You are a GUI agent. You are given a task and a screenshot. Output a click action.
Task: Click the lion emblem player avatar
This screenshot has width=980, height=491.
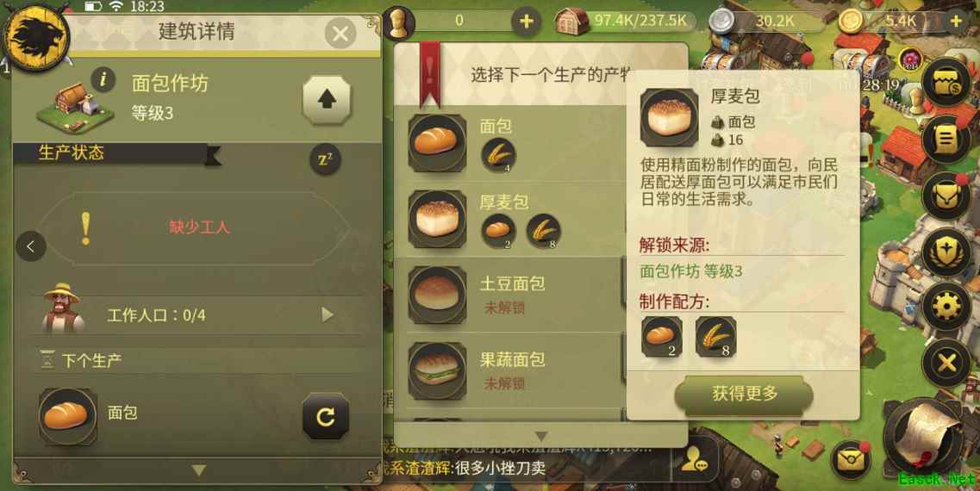[x=36, y=38]
